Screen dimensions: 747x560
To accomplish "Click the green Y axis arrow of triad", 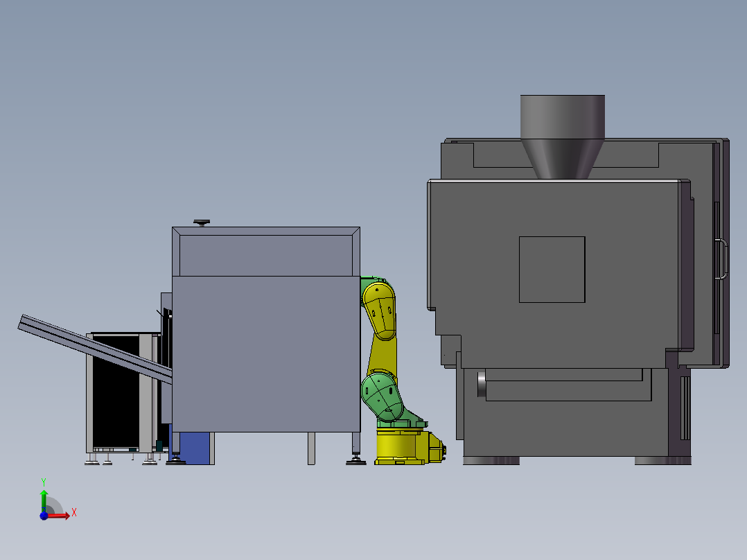I will click(44, 500).
